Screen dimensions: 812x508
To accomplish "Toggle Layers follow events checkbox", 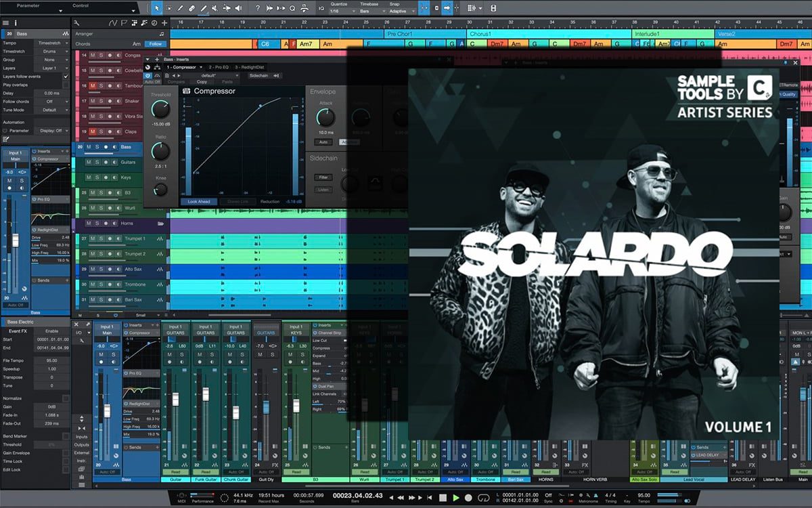I will [66, 77].
